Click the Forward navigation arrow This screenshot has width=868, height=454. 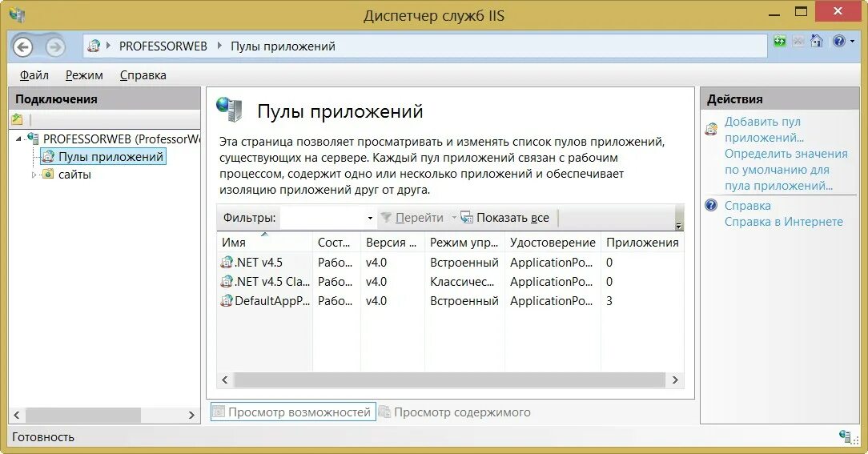tap(54, 47)
